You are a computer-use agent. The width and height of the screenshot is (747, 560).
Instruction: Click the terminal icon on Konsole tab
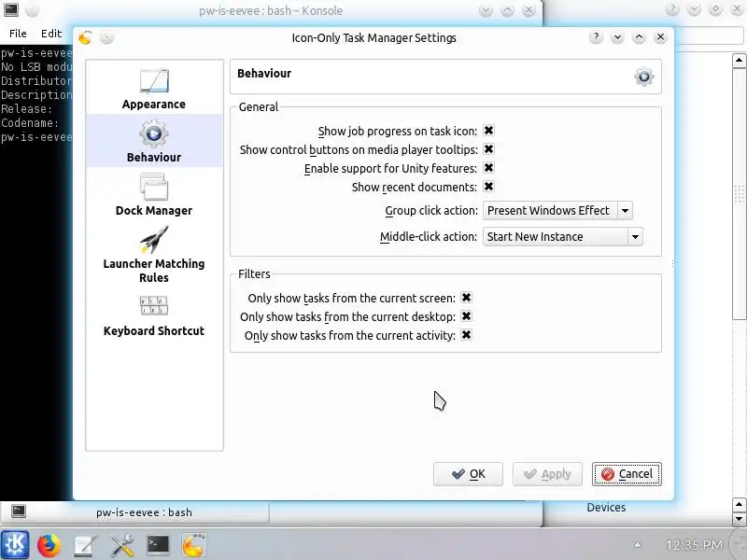[18, 511]
